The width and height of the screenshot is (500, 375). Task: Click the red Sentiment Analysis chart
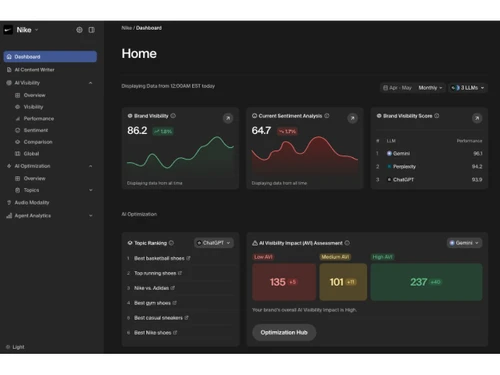tap(305, 155)
